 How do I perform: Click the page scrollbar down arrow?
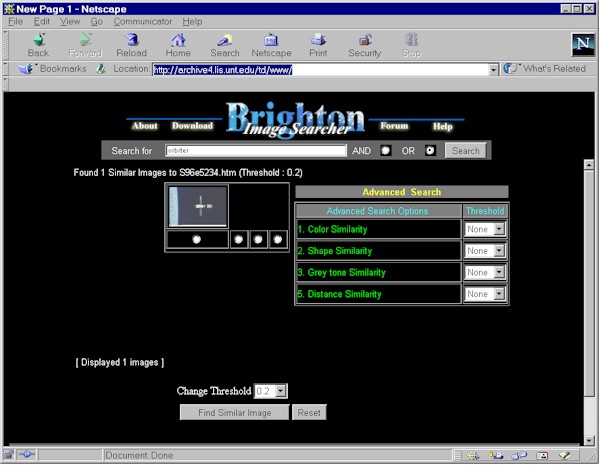(x=589, y=441)
